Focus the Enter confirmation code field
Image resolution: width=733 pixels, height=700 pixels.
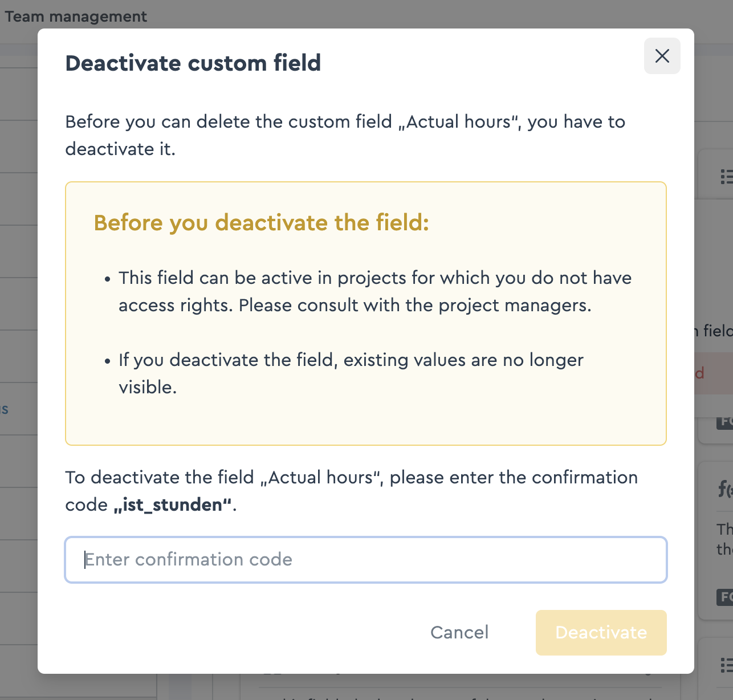366,560
